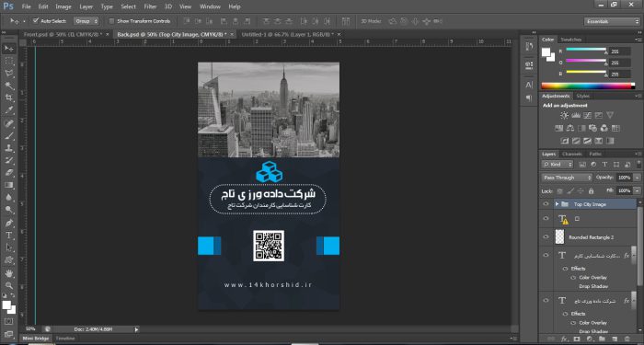644x345 pixels.
Task: Switch to the Channels tab
Action: [x=571, y=154]
